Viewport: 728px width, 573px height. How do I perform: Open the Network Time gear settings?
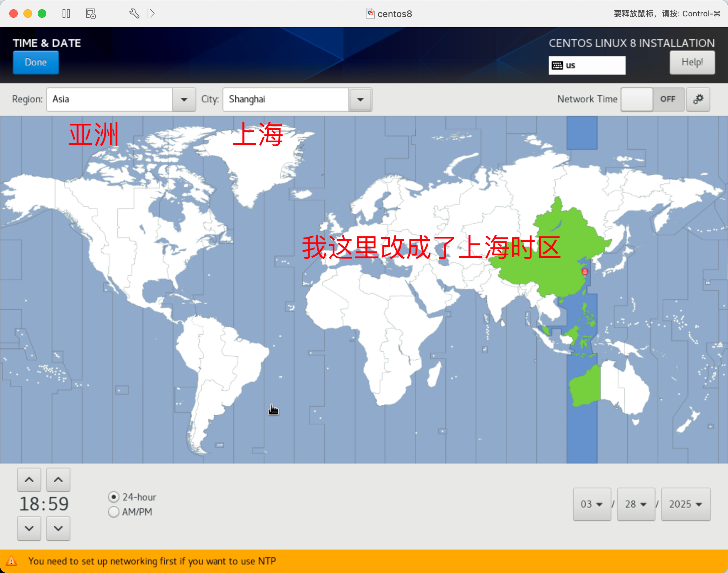coord(698,99)
